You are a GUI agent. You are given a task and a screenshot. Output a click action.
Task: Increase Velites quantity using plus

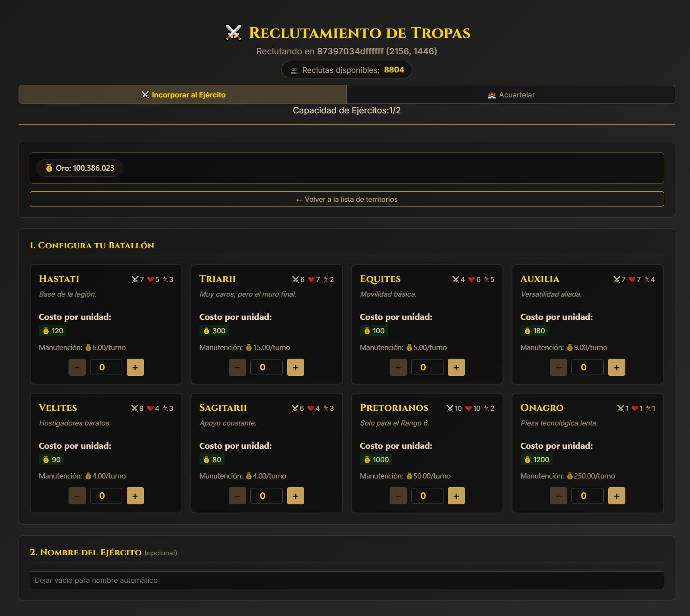click(x=135, y=496)
